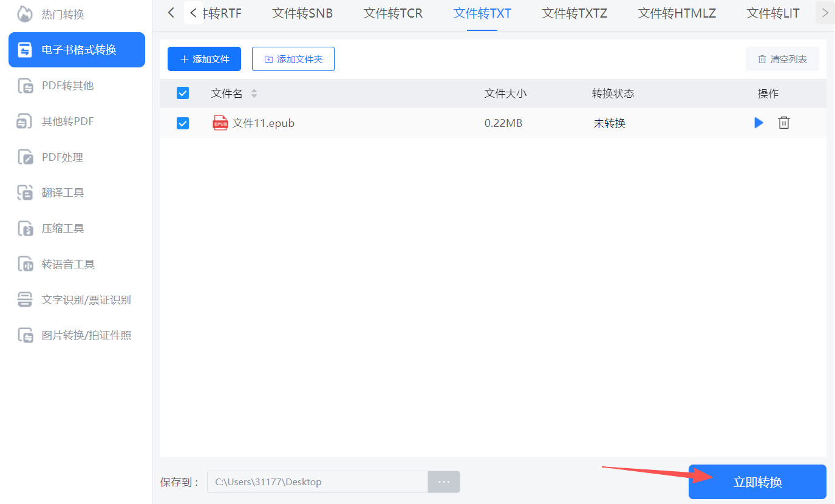Click the 热门转换 flame icon in sidebar
Viewport: 835px width, 504px height.
coord(25,14)
